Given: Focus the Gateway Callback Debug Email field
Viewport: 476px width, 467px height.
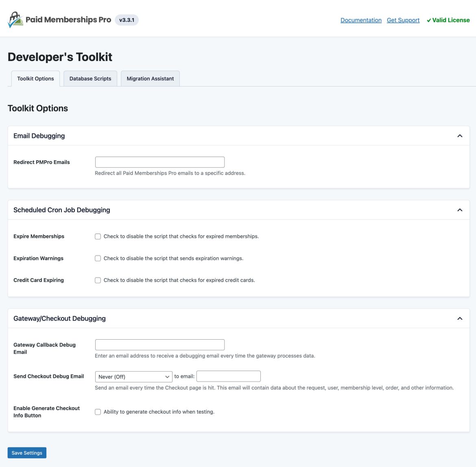Looking at the screenshot, I should (159, 345).
